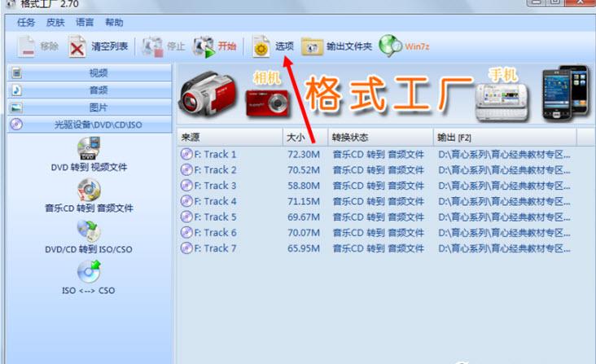This screenshot has height=364, width=596.
Task: Click the DVD/CD 转到 ISO/CSO icon
Action: 89,231
